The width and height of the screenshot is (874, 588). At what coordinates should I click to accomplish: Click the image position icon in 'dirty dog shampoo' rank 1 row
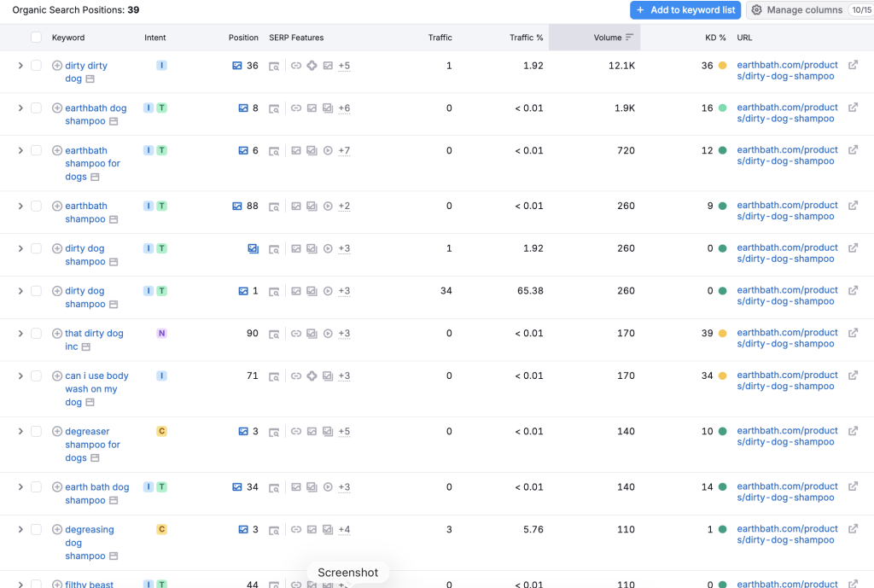243,291
